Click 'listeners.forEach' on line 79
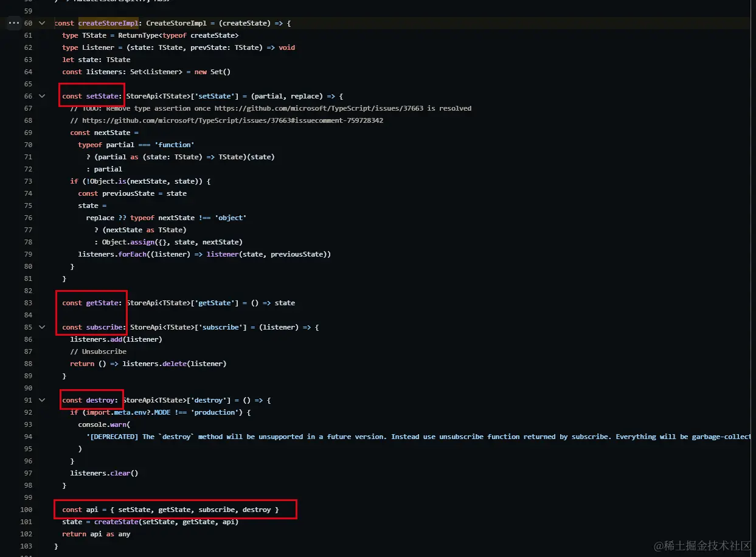The height and width of the screenshot is (557, 756). click(113, 254)
